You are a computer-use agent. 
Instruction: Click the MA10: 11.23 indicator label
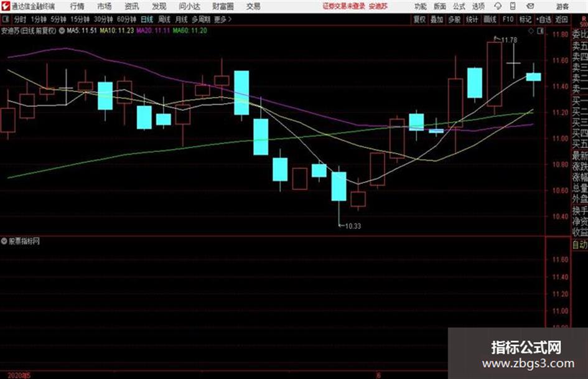coord(116,30)
